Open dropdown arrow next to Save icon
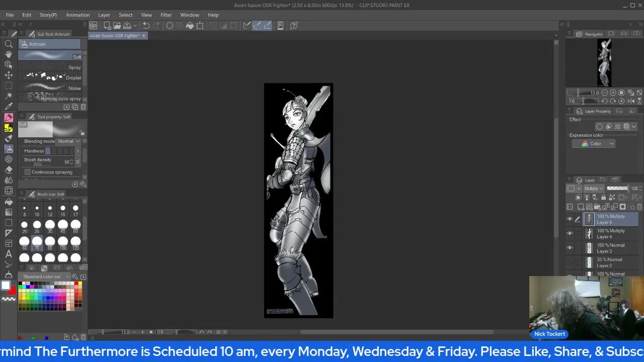The width and height of the screenshot is (644, 362). (135, 26)
